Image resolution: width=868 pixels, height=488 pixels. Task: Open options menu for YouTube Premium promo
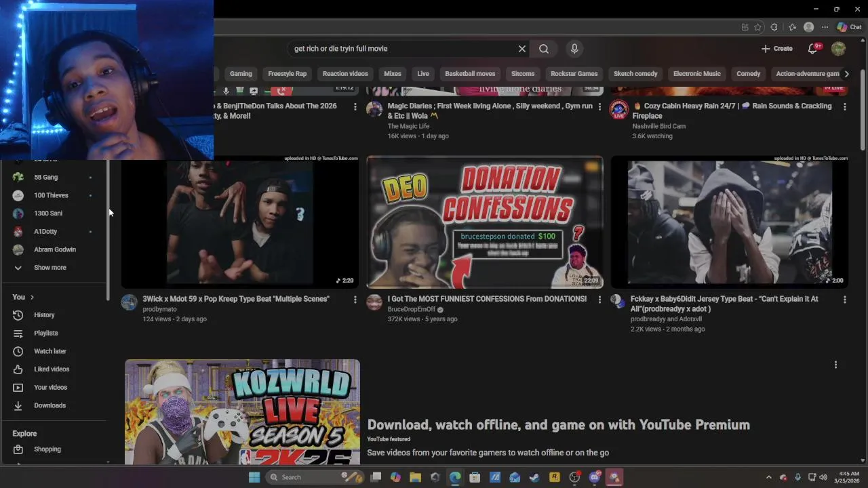(x=835, y=365)
